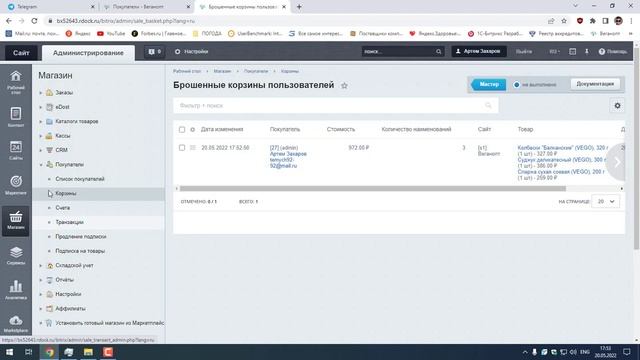Viewport: 640px width, 360px height.
Task: Click the pin panel icon
Action: [x=587, y=52]
